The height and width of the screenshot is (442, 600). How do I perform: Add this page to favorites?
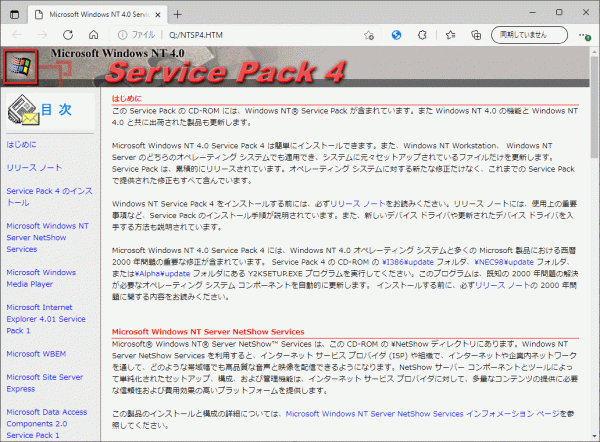pyautogui.click(x=369, y=35)
